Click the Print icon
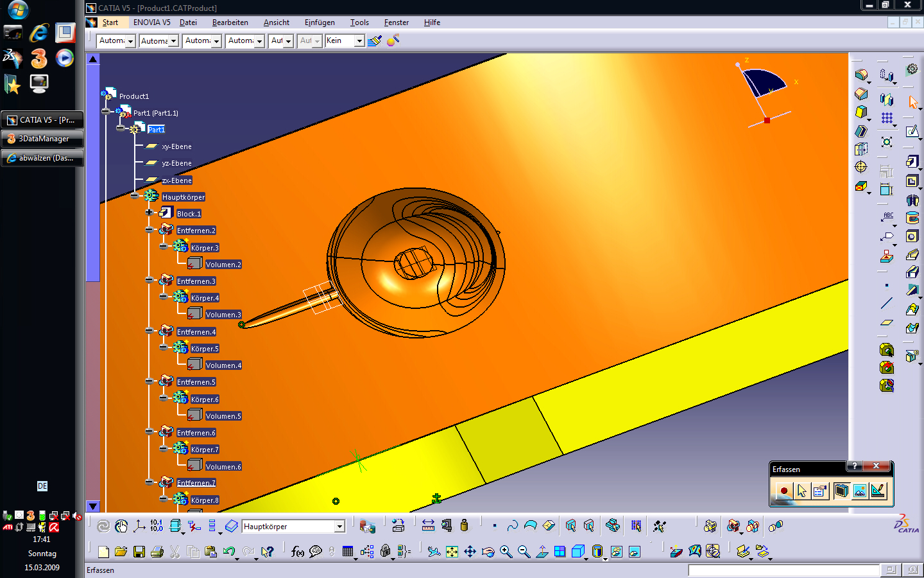924x578 pixels. click(x=157, y=552)
